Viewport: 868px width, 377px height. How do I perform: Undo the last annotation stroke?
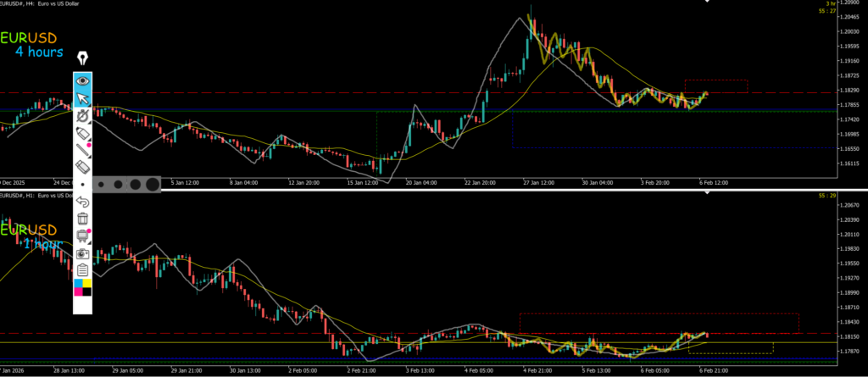pos(82,202)
